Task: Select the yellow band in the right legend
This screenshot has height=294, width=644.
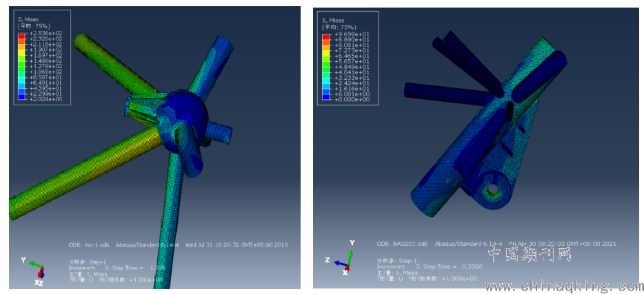Action: point(325,53)
